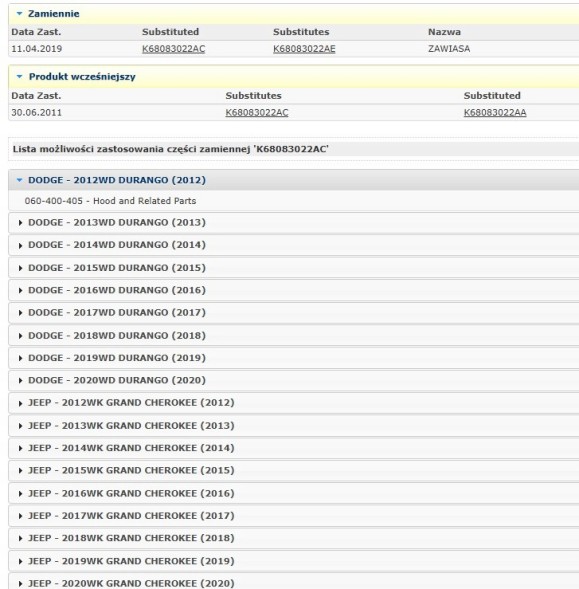Select DODGE - 2012WD DURANGO (2012) title
The width and height of the screenshot is (579, 589).
pos(117,180)
